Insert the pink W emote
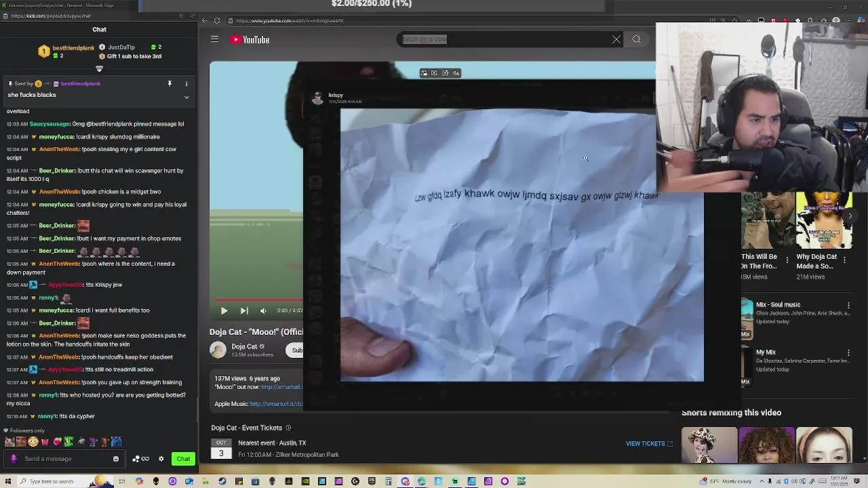The image size is (868, 488). (x=45, y=442)
